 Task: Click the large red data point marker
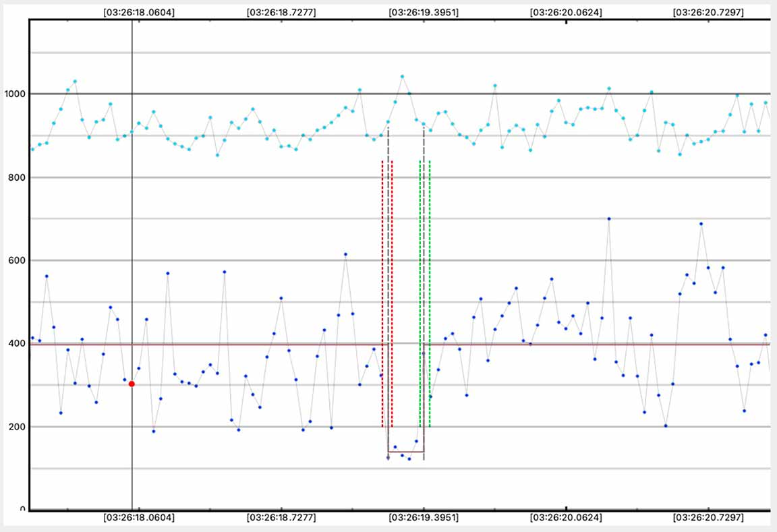click(x=132, y=384)
